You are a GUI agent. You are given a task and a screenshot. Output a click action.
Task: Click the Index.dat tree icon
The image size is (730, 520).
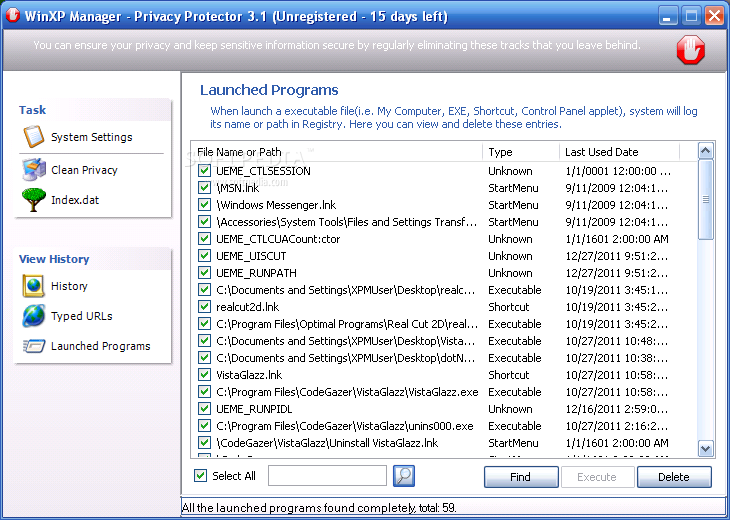coord(34,200)
